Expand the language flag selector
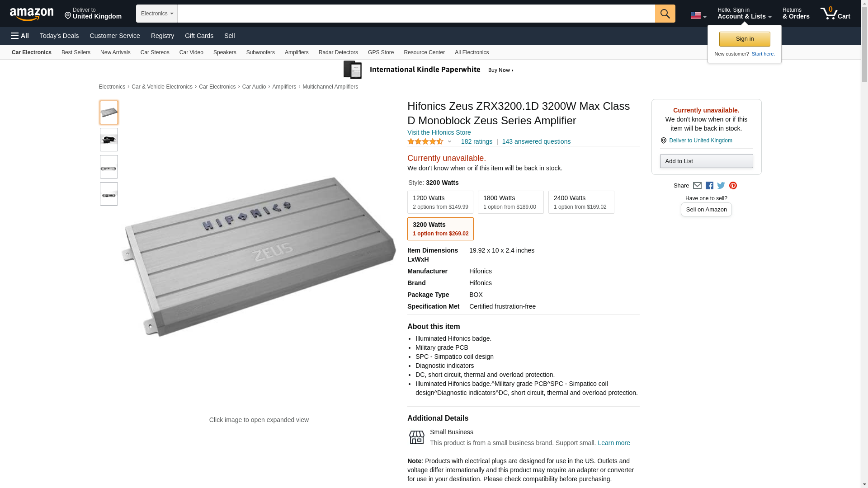Image resolution: width=868 pixels, height=488 pixels. 698,15
